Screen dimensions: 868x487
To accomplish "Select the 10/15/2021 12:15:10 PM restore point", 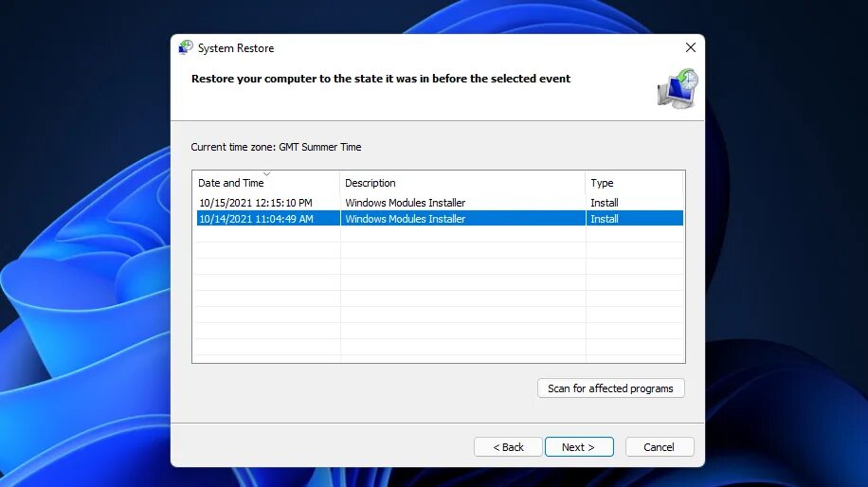I will (440, 203).
